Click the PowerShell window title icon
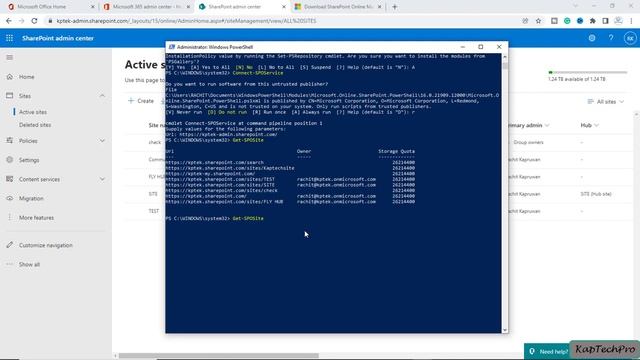The height and width of the screenshot is (360, 640). pyautogui.click(x=172, y=47)
